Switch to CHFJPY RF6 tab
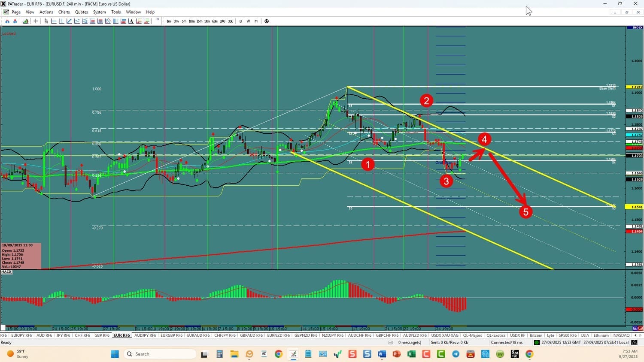 (x=225, y=335)
